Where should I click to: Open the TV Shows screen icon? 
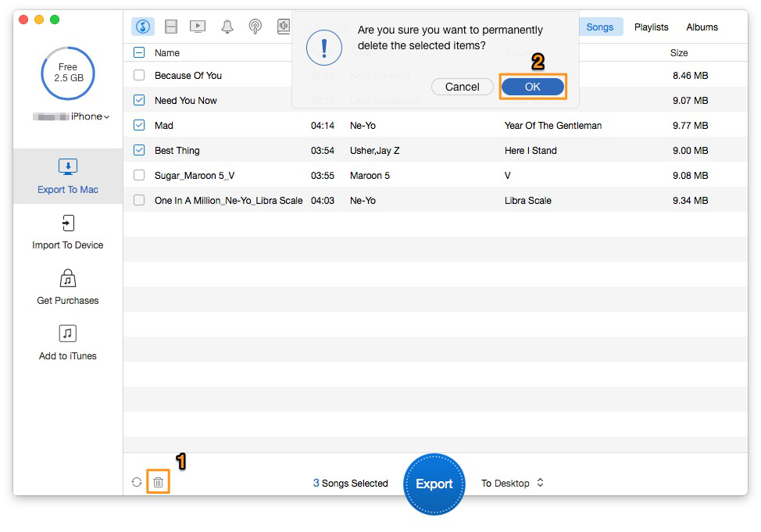198,27
